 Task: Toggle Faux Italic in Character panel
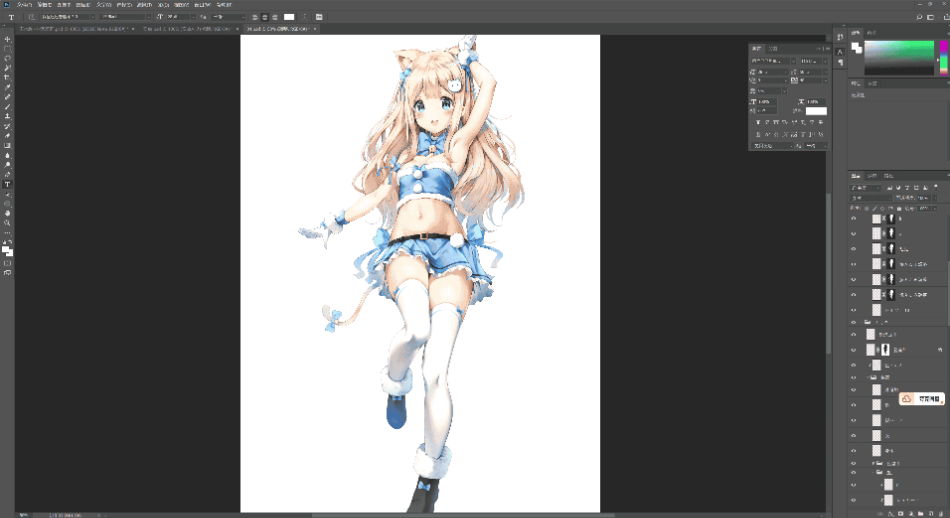pos(766,122)
